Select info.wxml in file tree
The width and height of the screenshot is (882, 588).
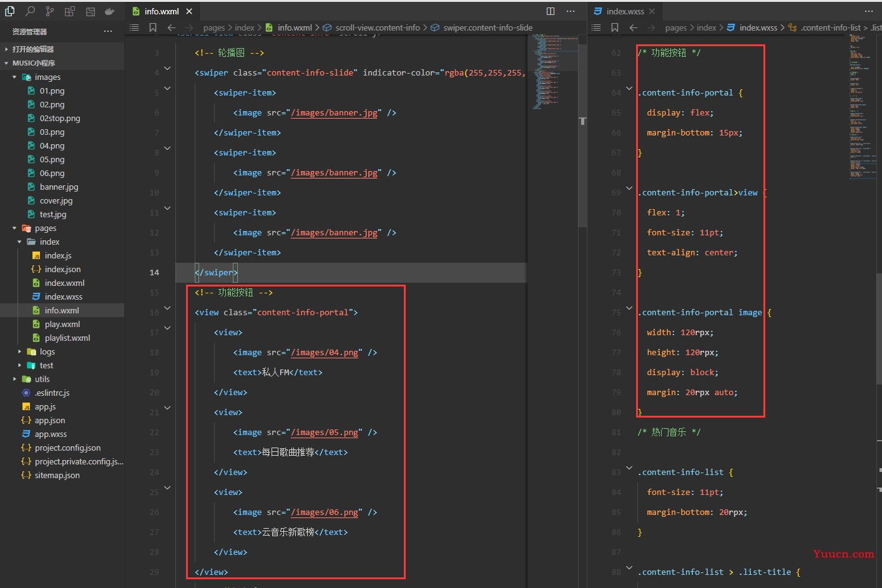click(x=62, y=310)
